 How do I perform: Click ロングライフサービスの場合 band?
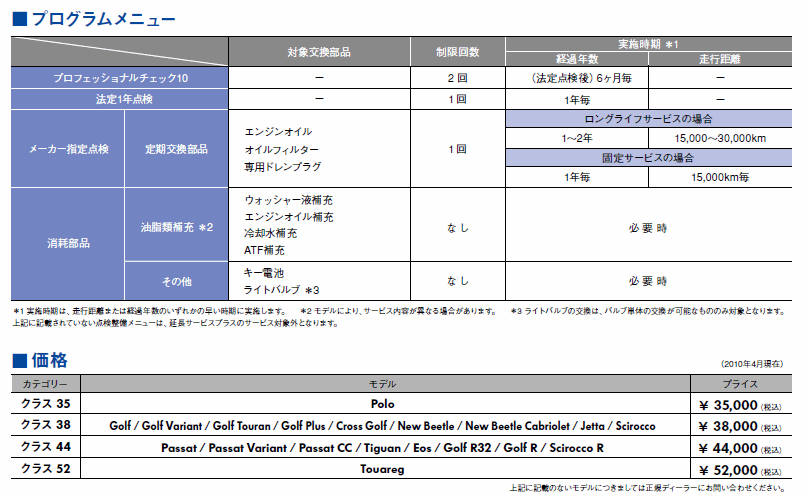(x=648, y=119)
